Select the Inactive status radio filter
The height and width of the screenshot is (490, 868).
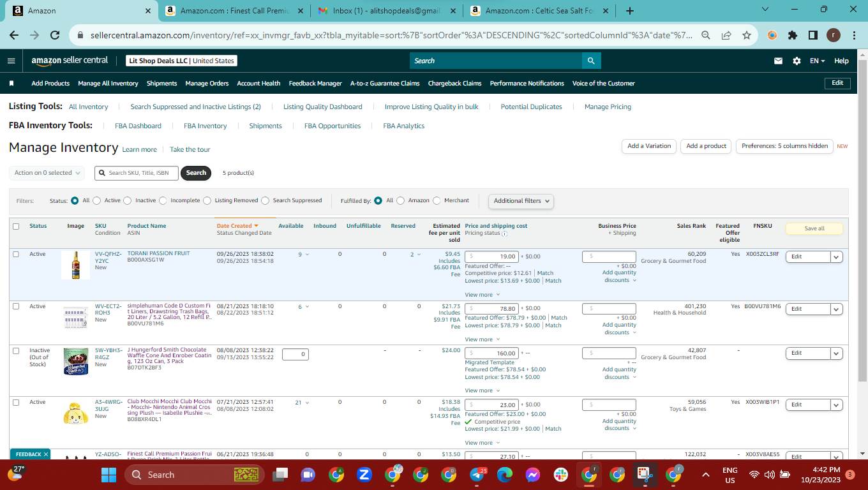128,200
